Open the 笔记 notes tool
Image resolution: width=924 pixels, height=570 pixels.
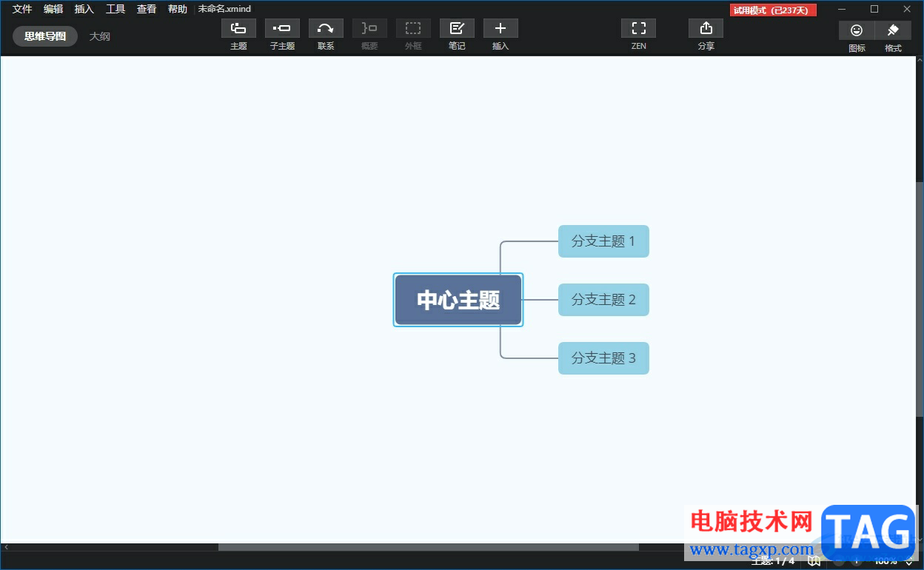(457, 28)
